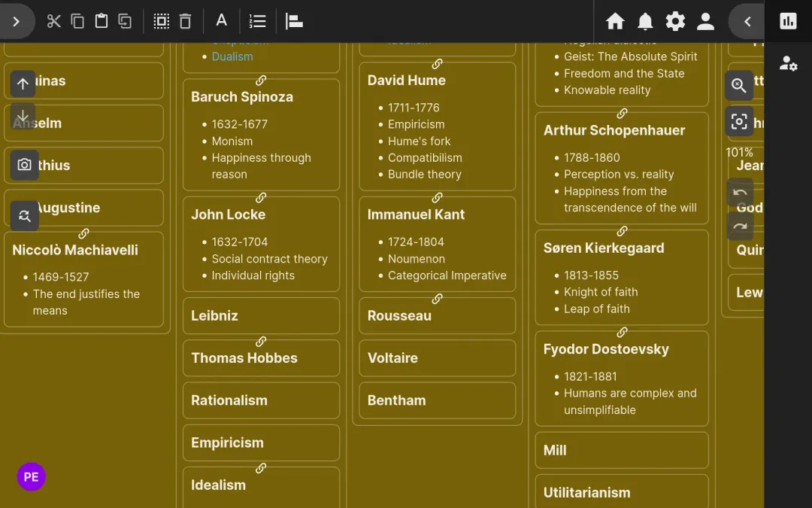Click the select all icon
The width and height of the screenshot is (812, 508).
[162, 21]
